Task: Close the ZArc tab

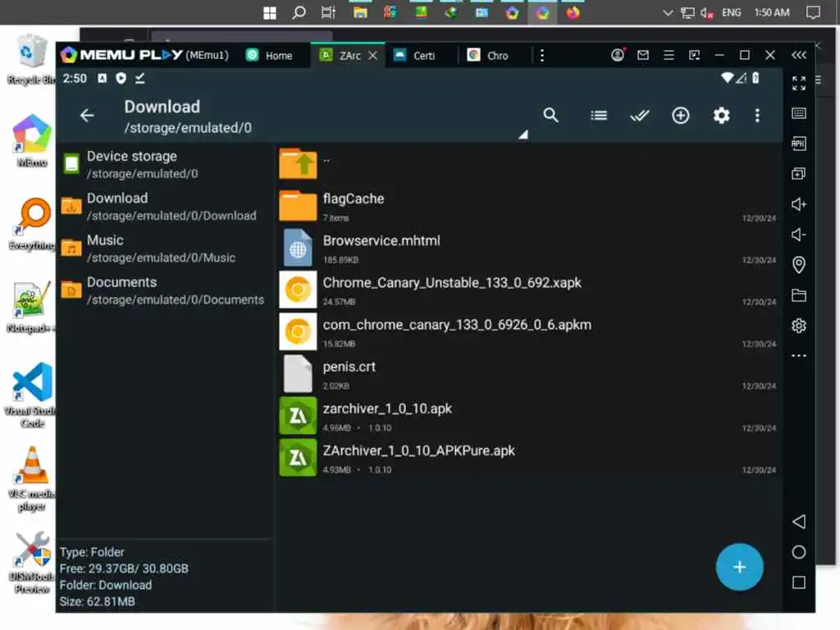Action: coord(373,55)
